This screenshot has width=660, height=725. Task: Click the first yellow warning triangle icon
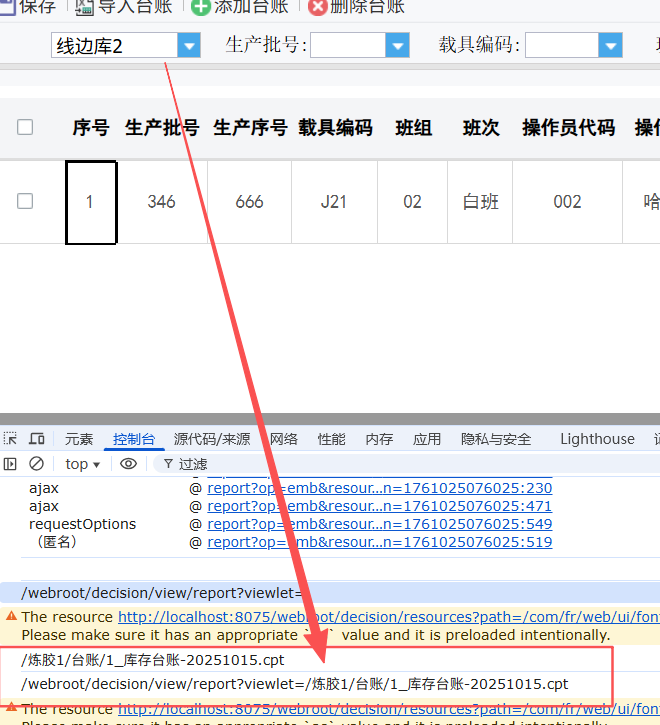click(12, 616)
